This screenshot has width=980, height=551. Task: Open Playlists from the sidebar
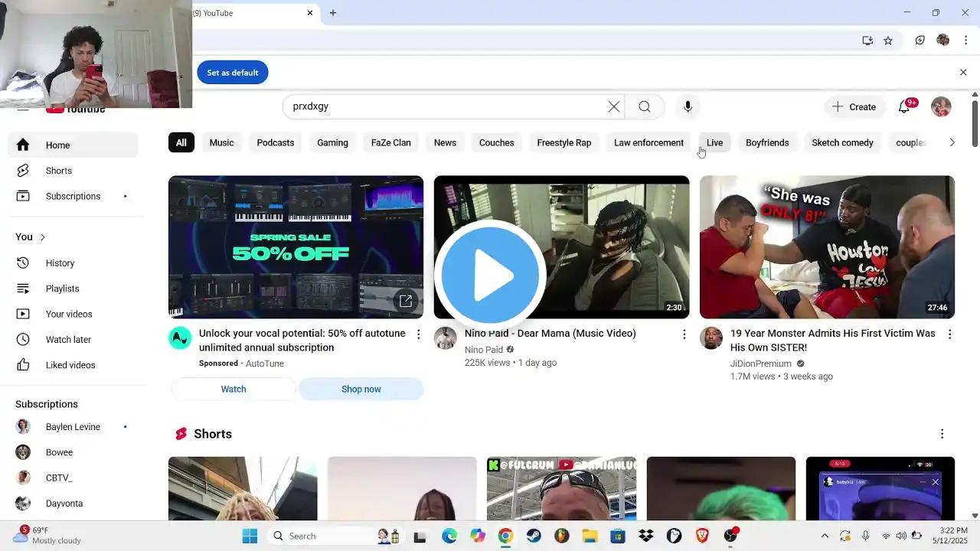(x=73, y=289)
